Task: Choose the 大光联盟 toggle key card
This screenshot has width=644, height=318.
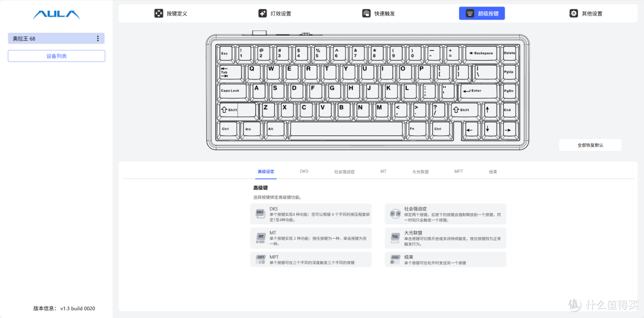Action: (445, 238)
